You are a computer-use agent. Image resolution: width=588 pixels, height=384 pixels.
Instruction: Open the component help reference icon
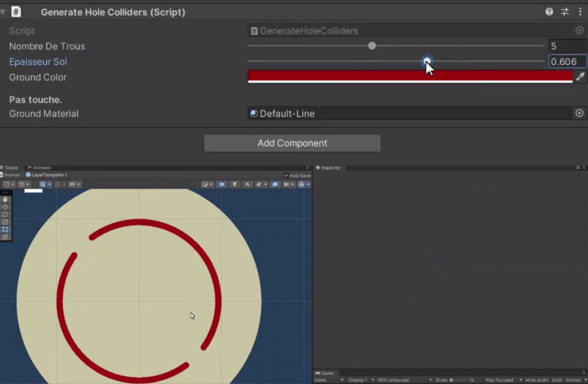tap(549, 12)
